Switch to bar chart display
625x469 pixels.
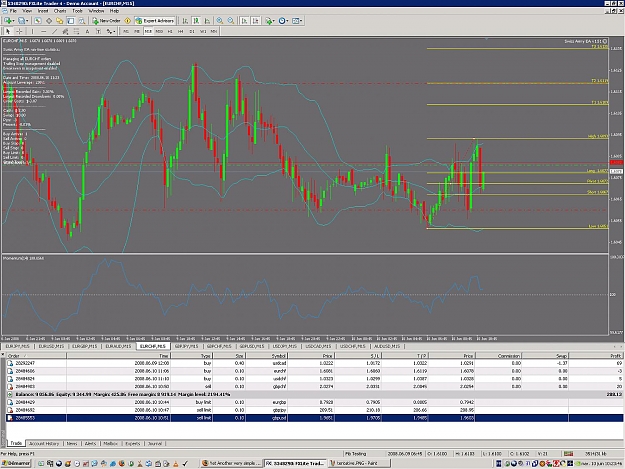(x=185, y=21)
